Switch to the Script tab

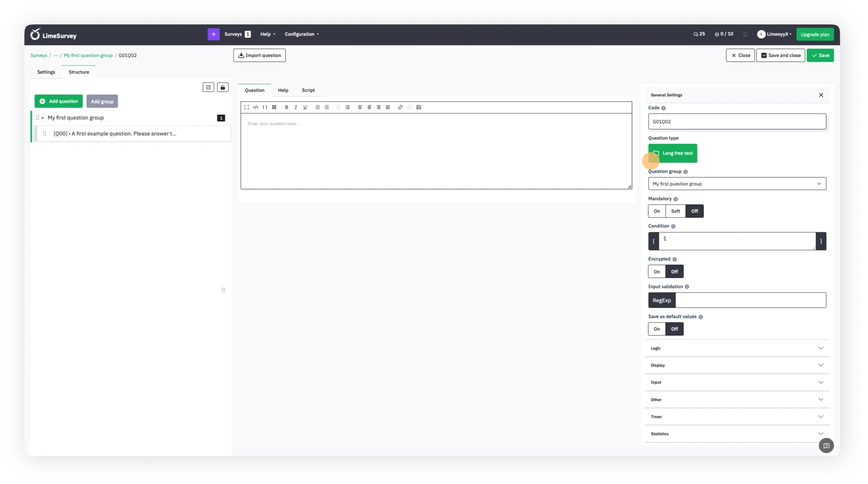(x=308, y=90)
